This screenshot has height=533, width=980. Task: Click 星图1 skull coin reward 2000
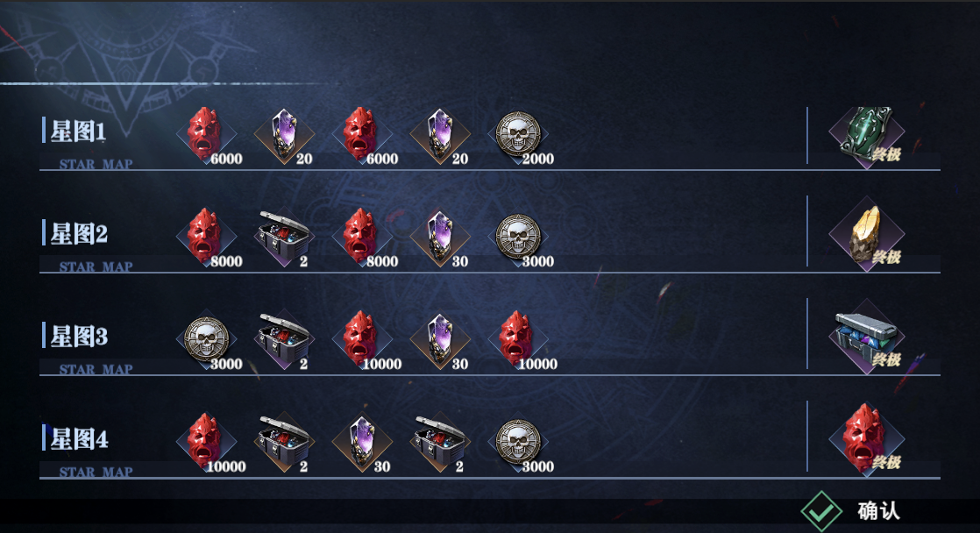pyautogui.click(x=518, y=134)
